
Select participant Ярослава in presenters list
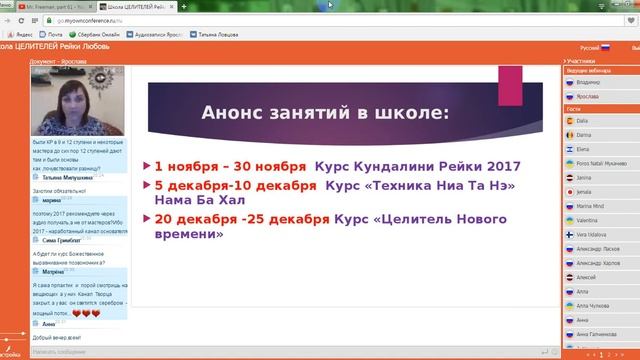coord(602,97)
